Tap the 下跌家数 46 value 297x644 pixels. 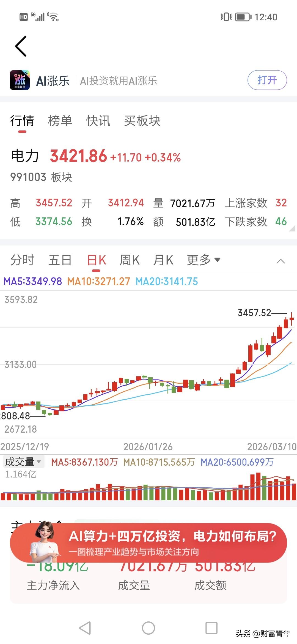[x=281, y=222]
